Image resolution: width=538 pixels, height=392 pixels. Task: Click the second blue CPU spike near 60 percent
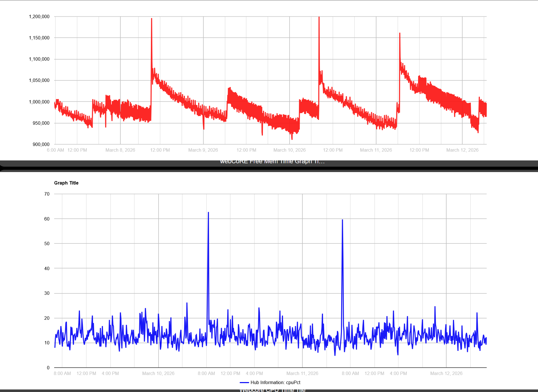[342, 221]
